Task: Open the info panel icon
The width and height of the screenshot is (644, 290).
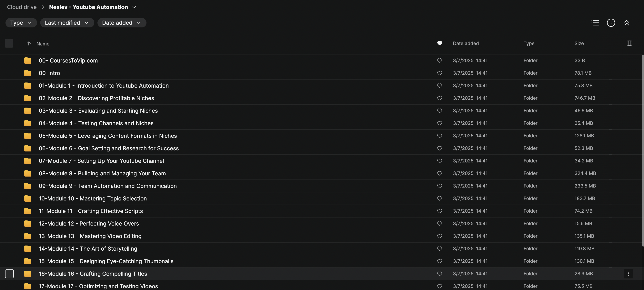Action: 611,23
